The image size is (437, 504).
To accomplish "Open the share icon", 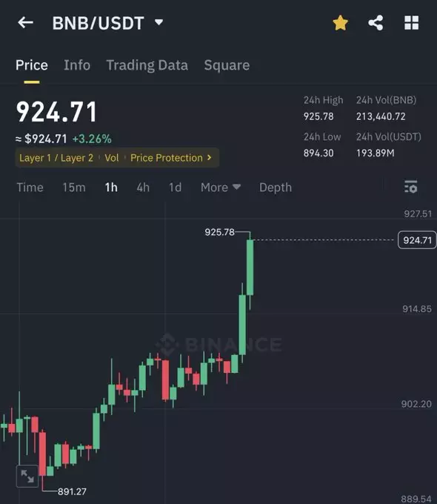I will [x=376, y=23].
